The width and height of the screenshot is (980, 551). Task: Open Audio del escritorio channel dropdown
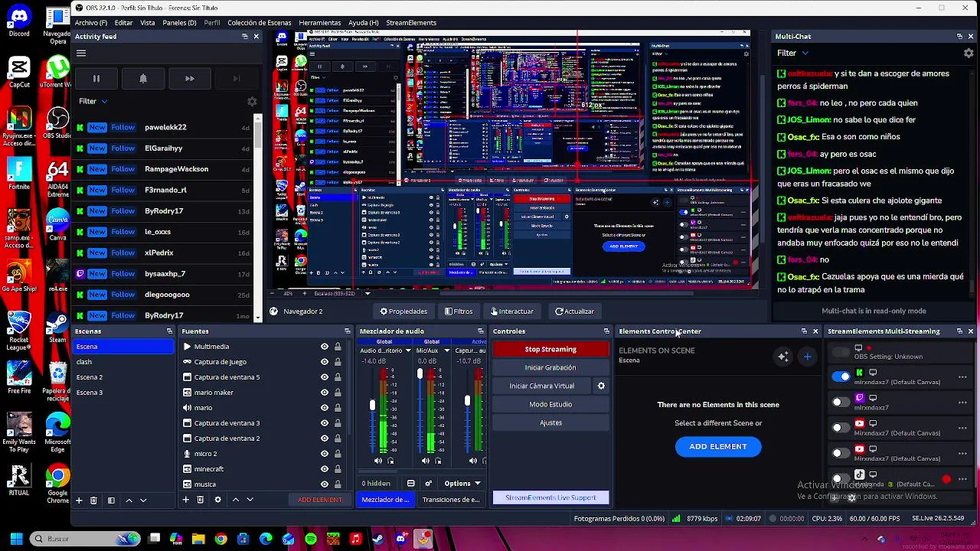pyautogui.click(x=407, y=350)
